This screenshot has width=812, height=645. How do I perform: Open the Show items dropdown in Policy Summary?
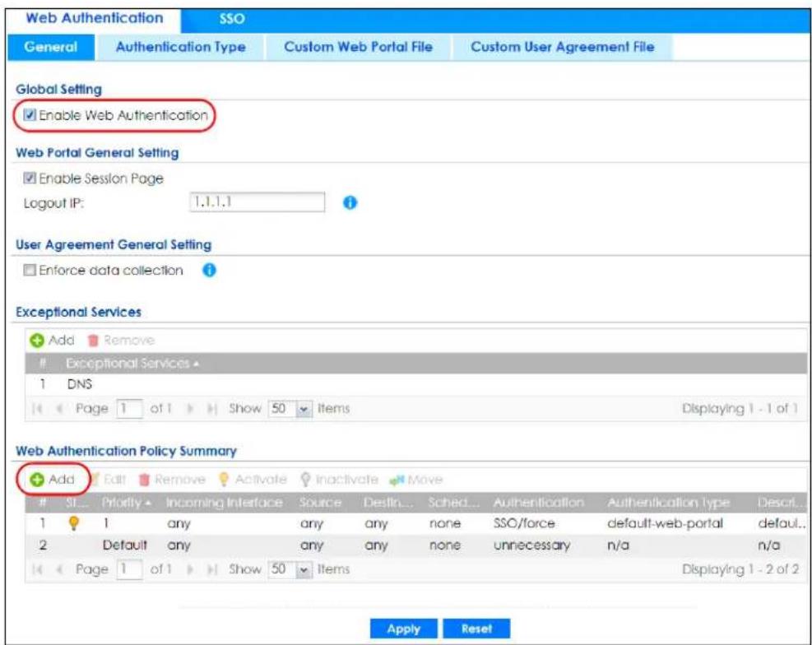[x=304, y=570]
